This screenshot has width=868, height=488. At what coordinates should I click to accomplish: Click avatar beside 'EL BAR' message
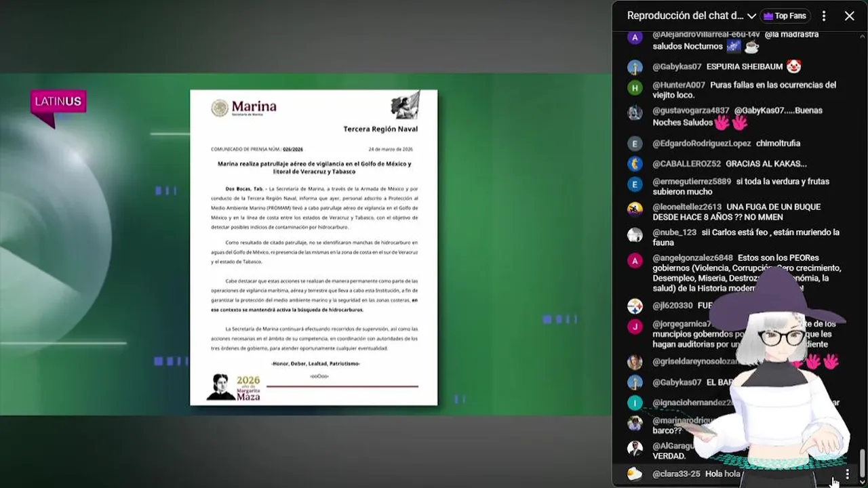(x=635, y=382)
